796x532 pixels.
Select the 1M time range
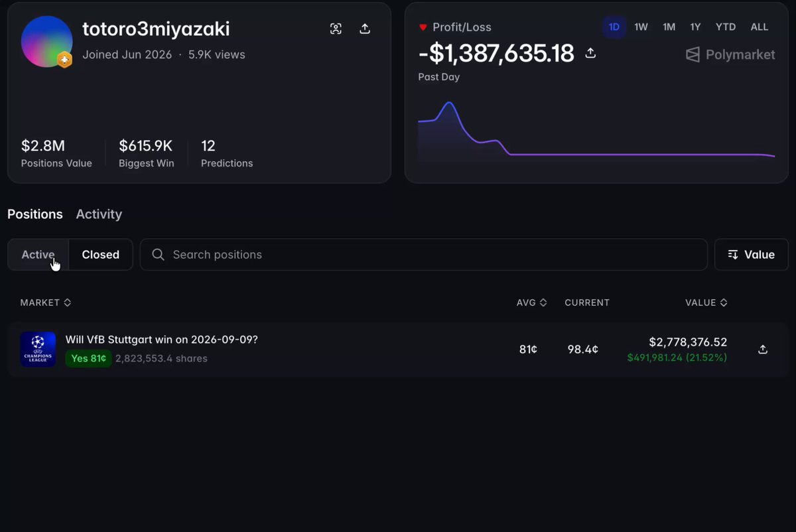click(x=669, y=27)
